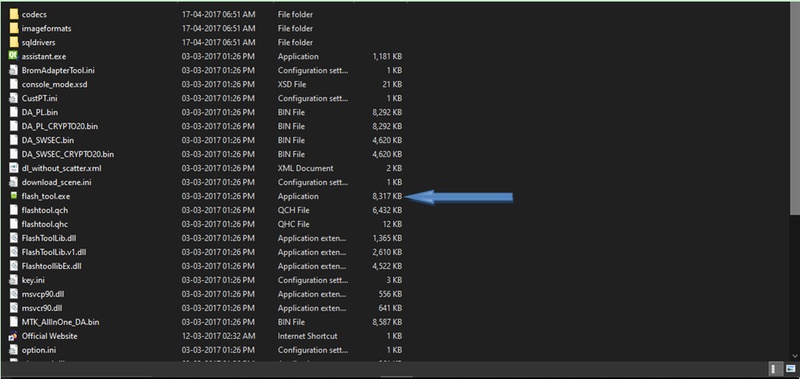The image size is (800, 379).
Task: Click the console_mode.xsd file name
Action: tap(55, 85)
